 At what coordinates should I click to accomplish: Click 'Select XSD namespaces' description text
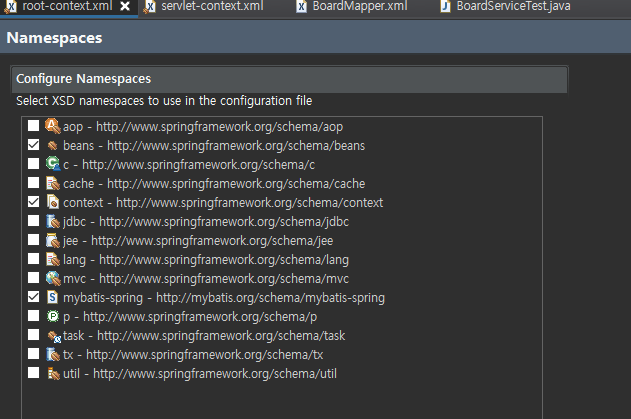click(164, 101)
